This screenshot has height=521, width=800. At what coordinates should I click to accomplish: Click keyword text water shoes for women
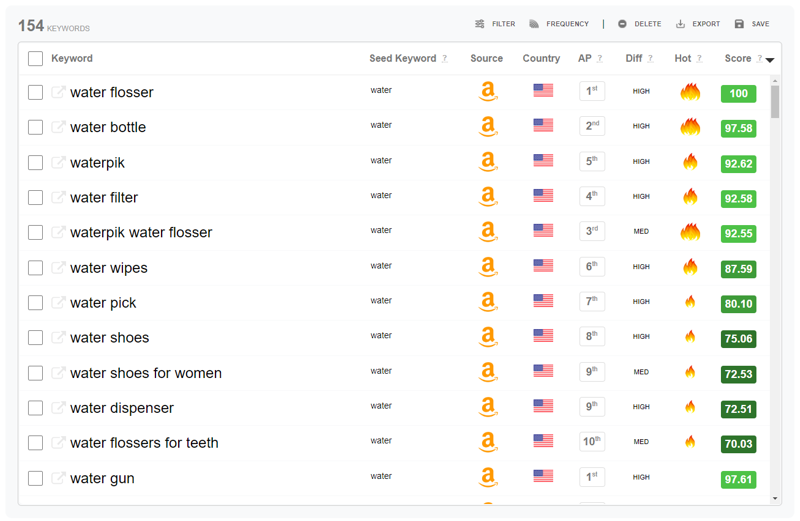tap(146, 373)
